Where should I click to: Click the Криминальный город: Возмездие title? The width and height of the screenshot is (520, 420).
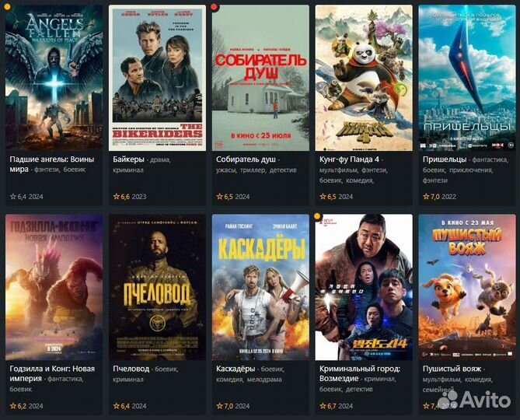pyautogui.click(x=360, y=373)
